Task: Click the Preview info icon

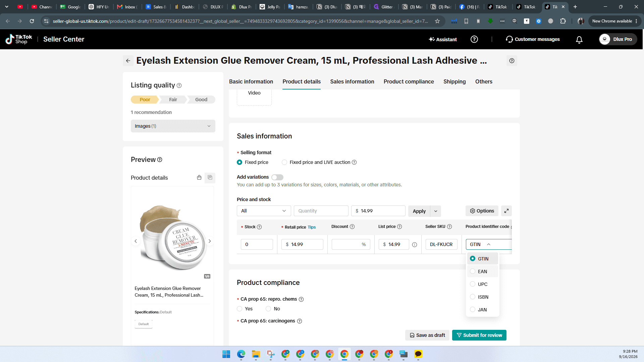Action: [160, 160]
